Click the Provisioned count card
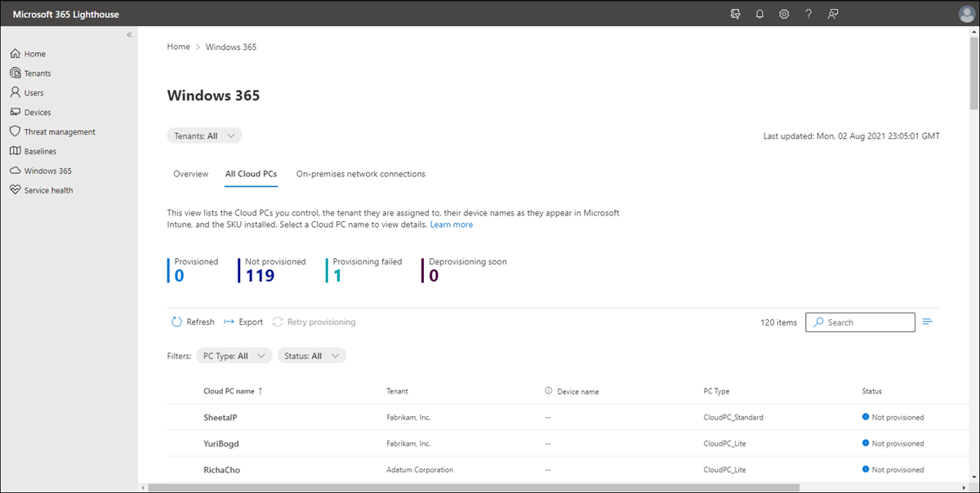 pos(194,270)
